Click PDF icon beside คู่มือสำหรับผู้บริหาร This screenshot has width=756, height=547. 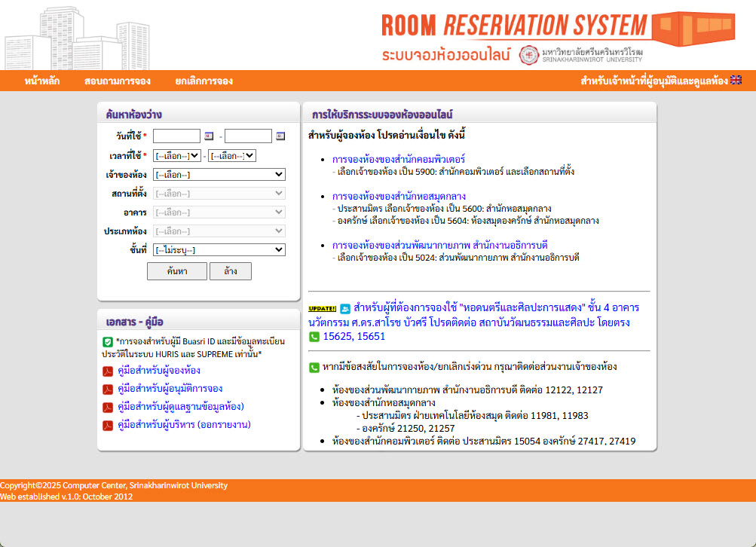pos(108,425)
